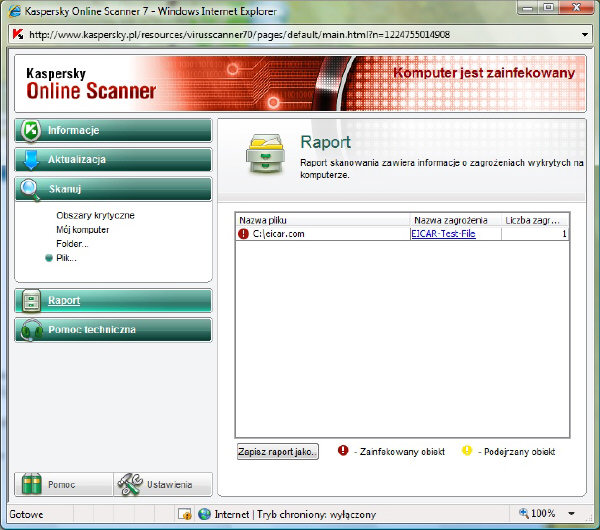Click the magnifying glass icon on Skanuj
600x530 pixels.
pos(30,189)
